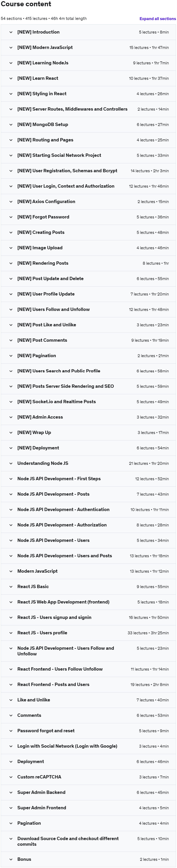Expand [NEW] MongoDB Setup chevron
The width and height of the screenshot is (177, 868).
(11, 125)
